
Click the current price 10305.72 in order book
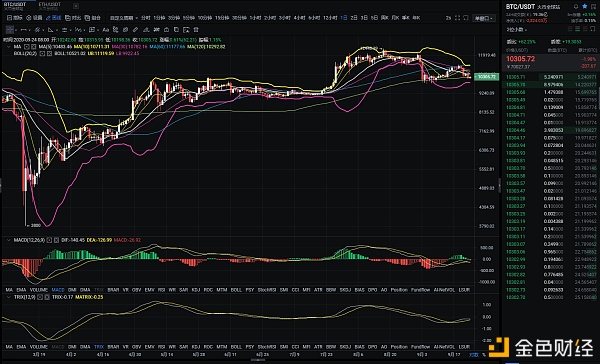coord(520,59)
